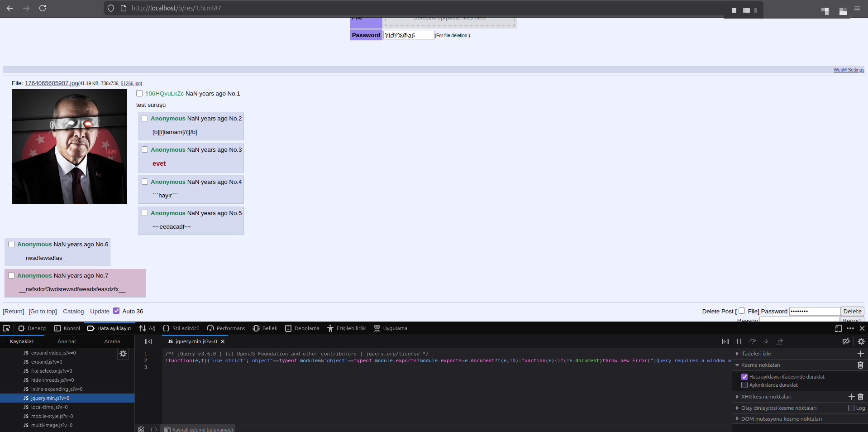Click the Catalog link

click(x=73, y=312)
